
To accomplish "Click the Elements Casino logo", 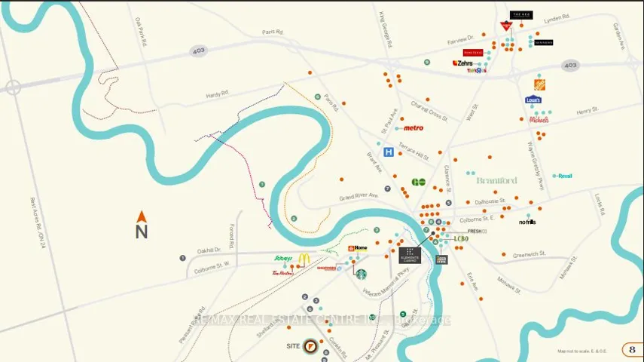I will 410,255.
